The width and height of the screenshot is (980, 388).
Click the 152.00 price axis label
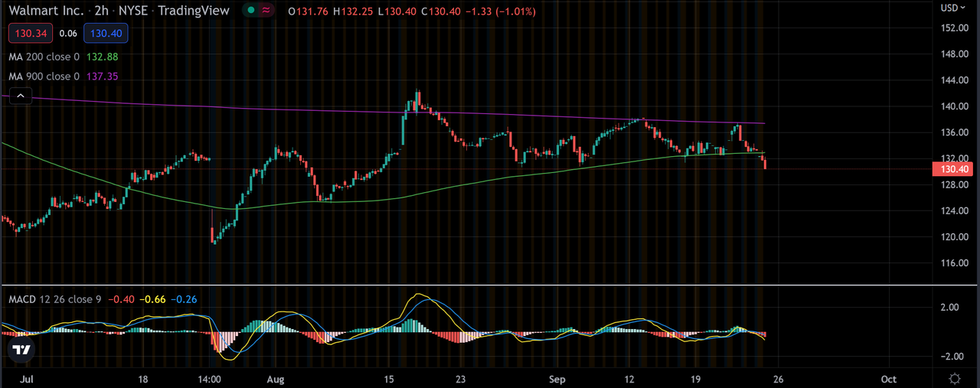pyautogui.click(x=953, y=28)
